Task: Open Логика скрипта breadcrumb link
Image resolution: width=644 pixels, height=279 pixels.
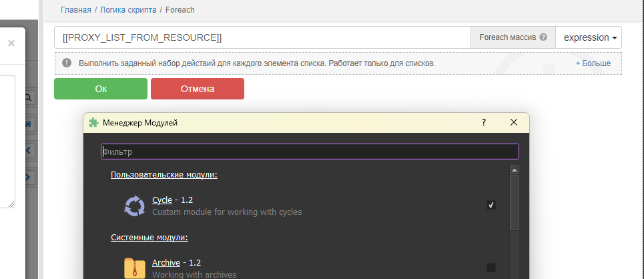Action: pyautogui.click(x=136, y=10)
